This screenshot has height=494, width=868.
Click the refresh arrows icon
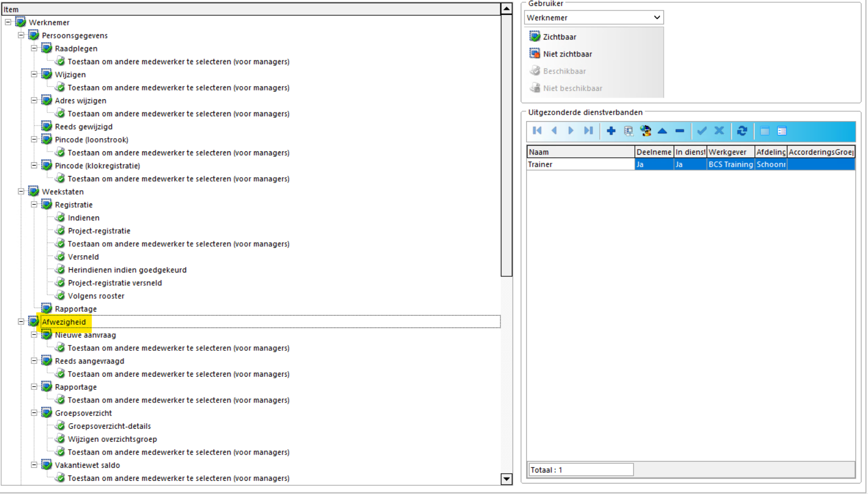pyautogui.click(x=742, y=131)
